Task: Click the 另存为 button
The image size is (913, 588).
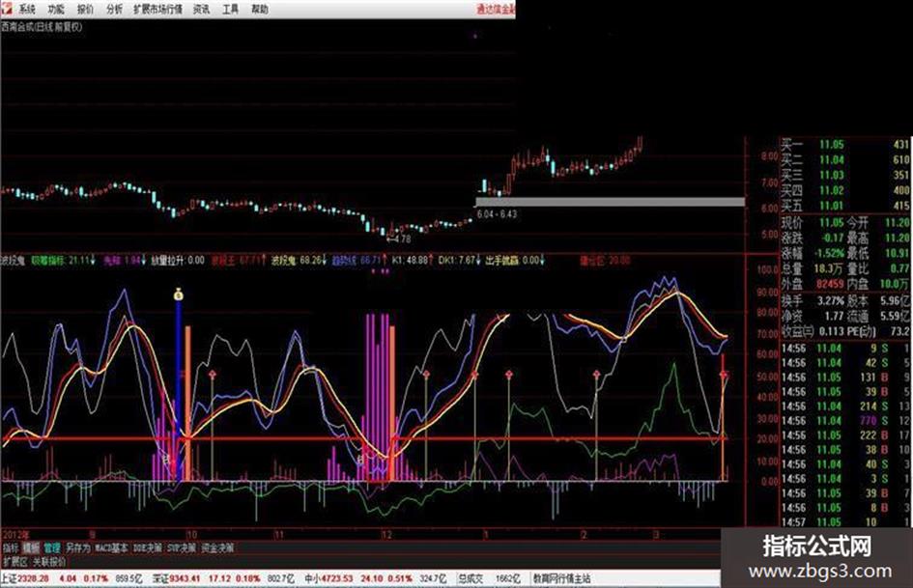Action: click(77, 547)
